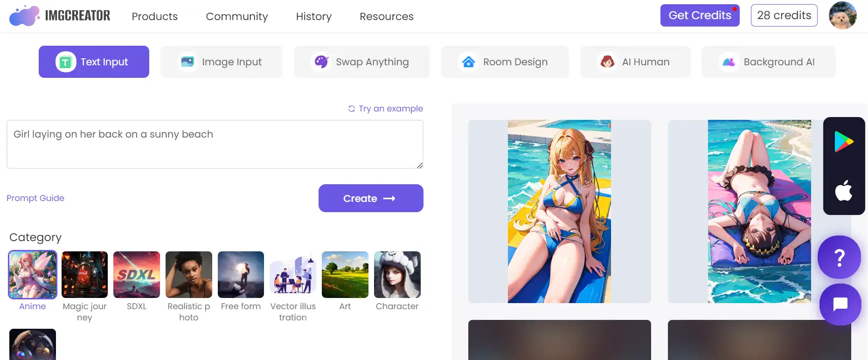868x360 pixels.
Task: Switch to the AI Human tab
Action: pyautogui.click(x=635, y=62)
